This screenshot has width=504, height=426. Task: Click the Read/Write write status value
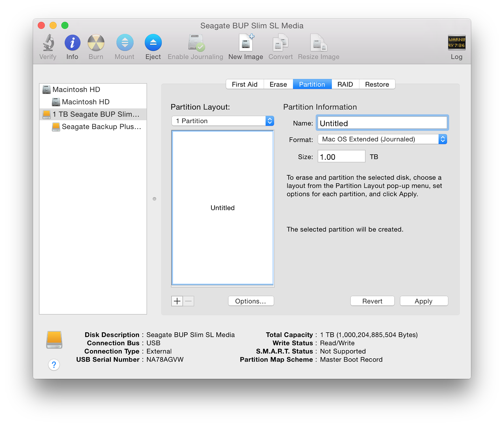point(337,343)
